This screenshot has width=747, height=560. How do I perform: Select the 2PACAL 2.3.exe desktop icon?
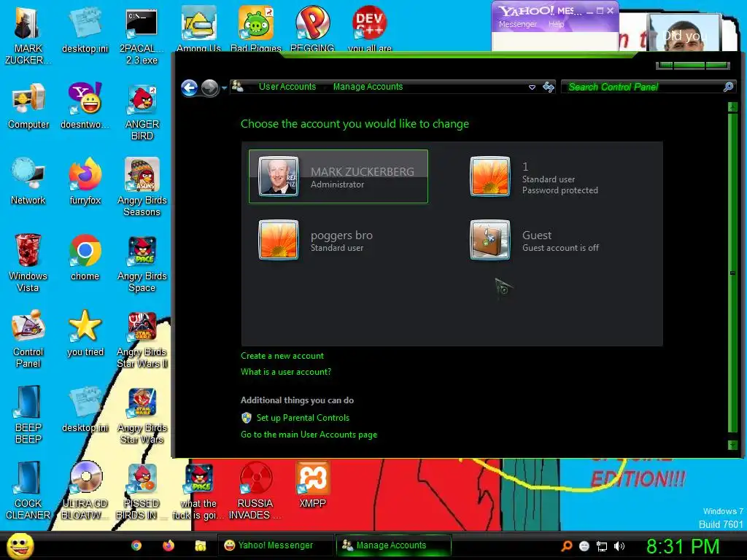pyautogui.click(x=142, y=36)
